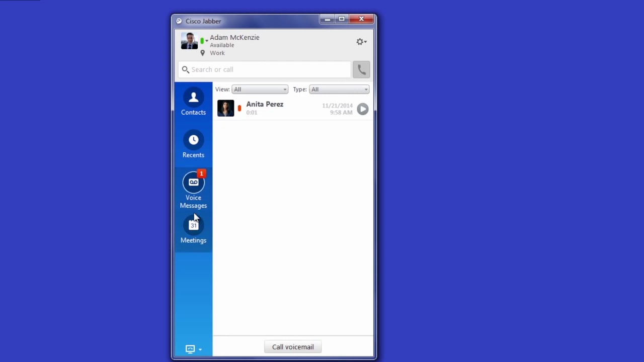This screenshot has width=644, height=362.
Task: Play Anita Perez's voice message
Action: (x=363, y=109)
